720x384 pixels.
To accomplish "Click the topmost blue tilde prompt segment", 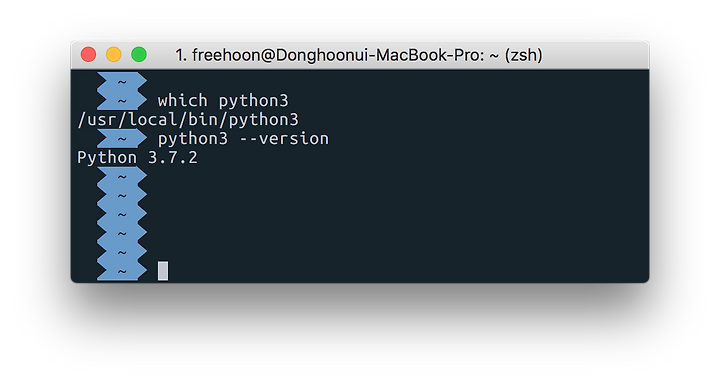I will [x=122, y=81].
